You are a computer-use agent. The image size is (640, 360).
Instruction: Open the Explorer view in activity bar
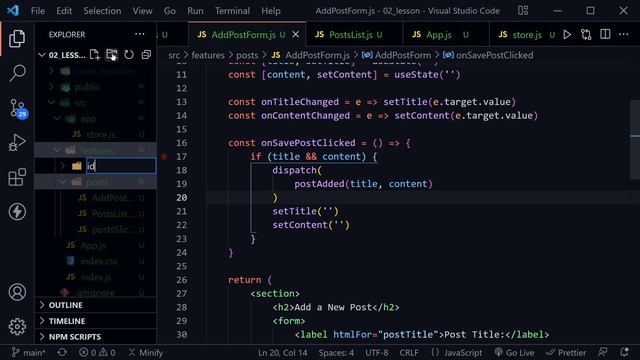point(17,39)
